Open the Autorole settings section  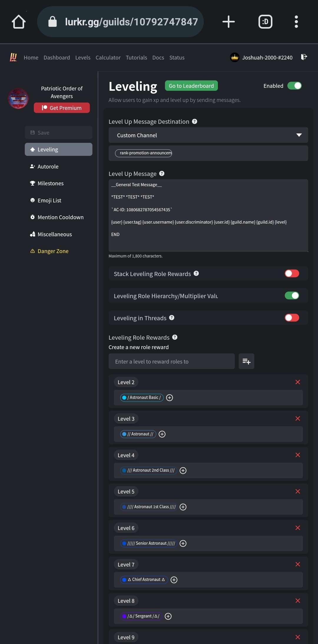point(48,166)
